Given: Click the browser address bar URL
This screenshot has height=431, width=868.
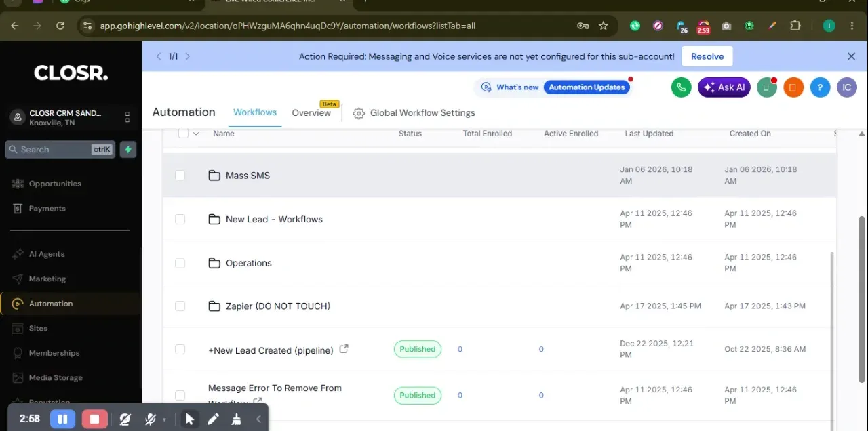Looking at the screenshot, I should pos(288,26).
